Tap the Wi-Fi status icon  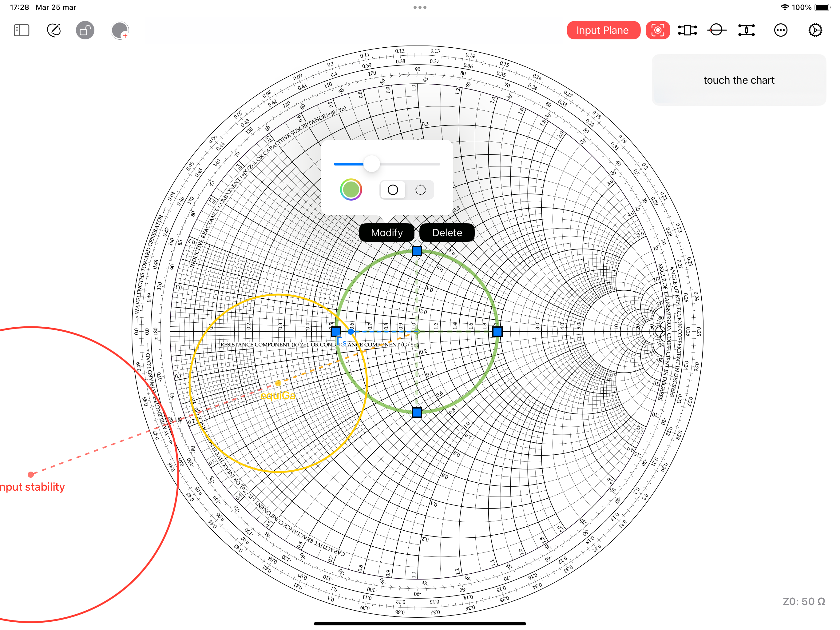785,7
